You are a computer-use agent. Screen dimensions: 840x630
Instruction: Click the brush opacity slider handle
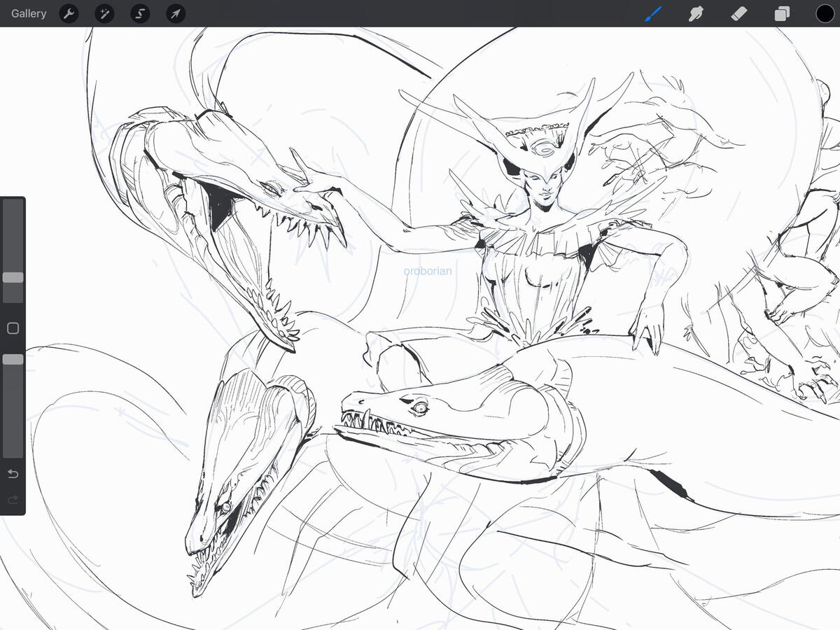click(x=13, y=359)
